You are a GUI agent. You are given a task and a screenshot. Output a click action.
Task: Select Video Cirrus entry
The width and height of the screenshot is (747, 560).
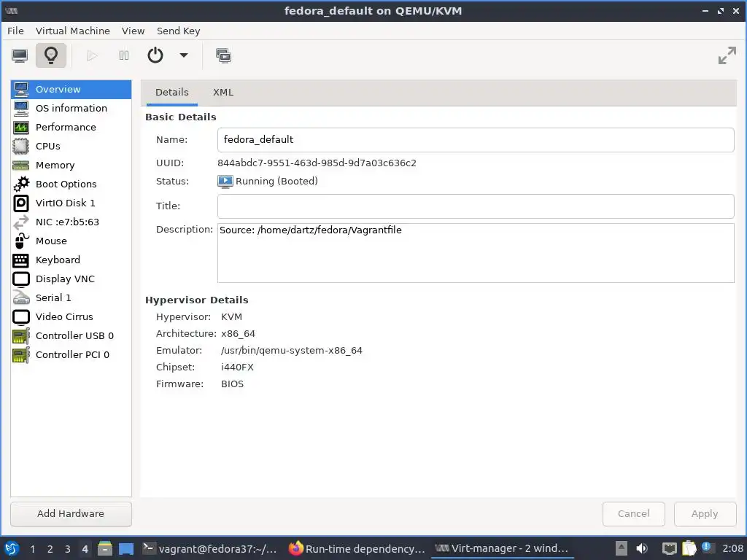coord(71,316)
